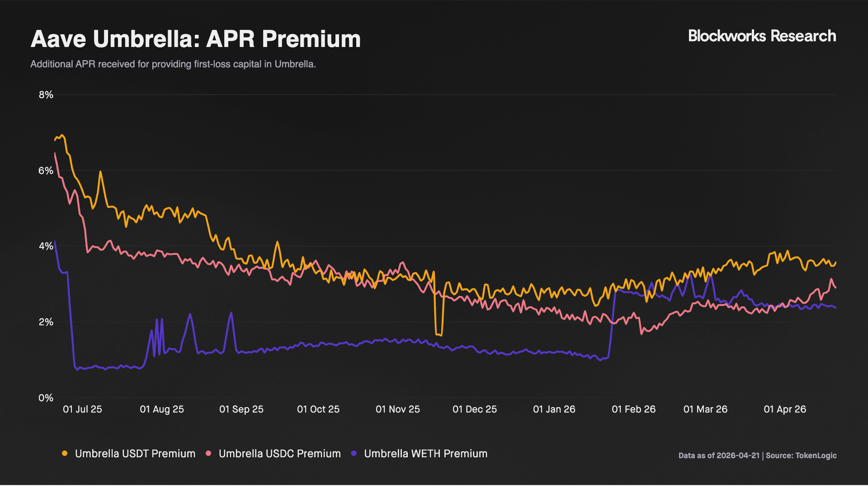Toggle Umbrella USDC Premium legend label
The height and width of the screenshot is (488, 868).
(x=279, y=454)
